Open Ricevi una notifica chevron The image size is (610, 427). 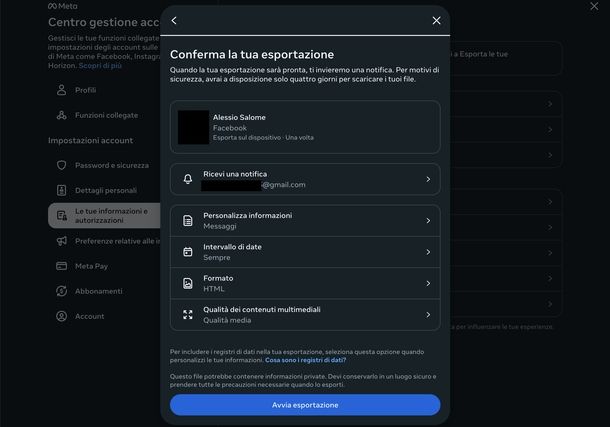tap(428, 179)
